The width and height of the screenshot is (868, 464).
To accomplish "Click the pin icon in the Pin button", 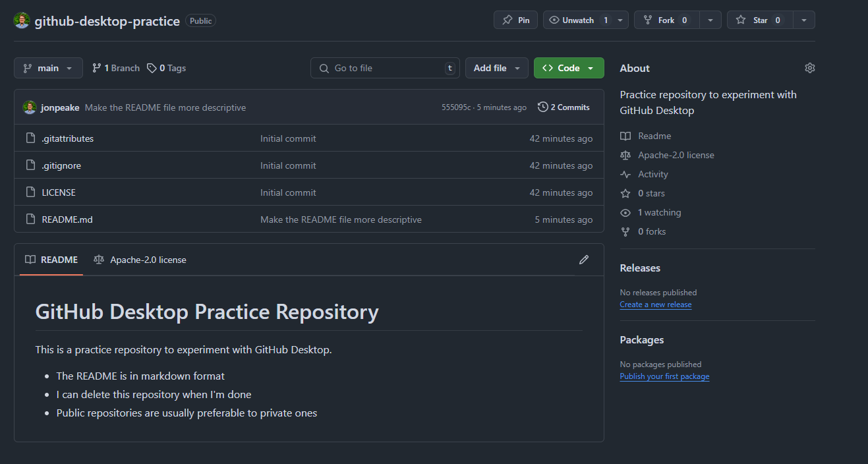I will 507,20.
